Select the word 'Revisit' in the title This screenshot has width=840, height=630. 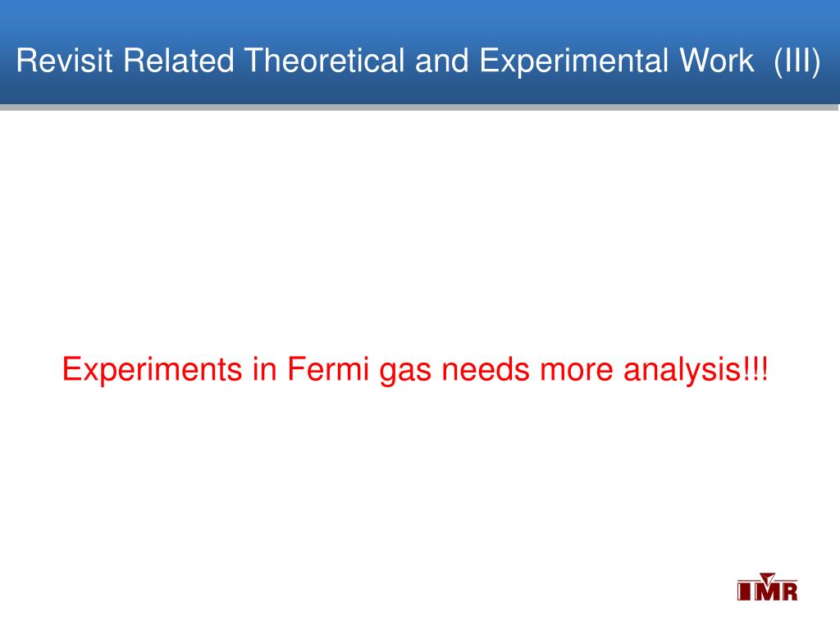(64, 60)
